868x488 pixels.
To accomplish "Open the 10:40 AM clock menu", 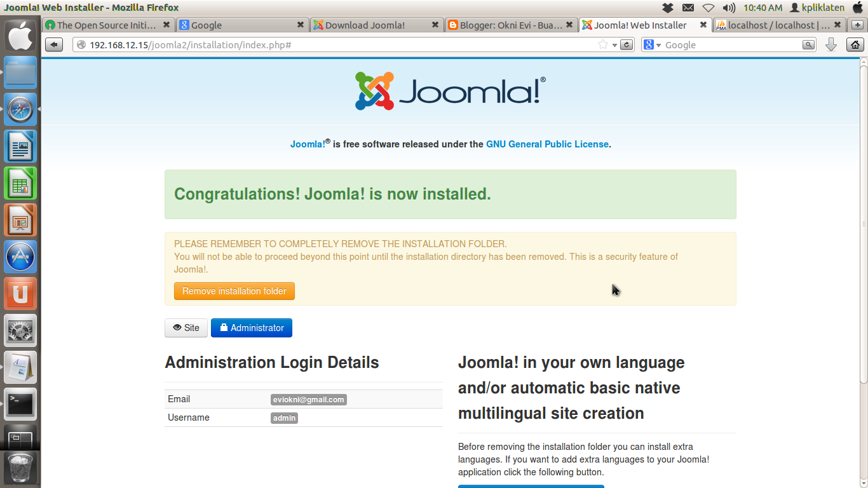I will [763, 8].
